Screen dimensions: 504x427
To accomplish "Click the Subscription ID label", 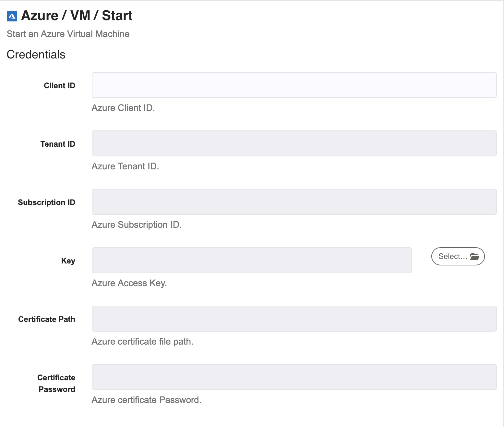I will point(46,202).
